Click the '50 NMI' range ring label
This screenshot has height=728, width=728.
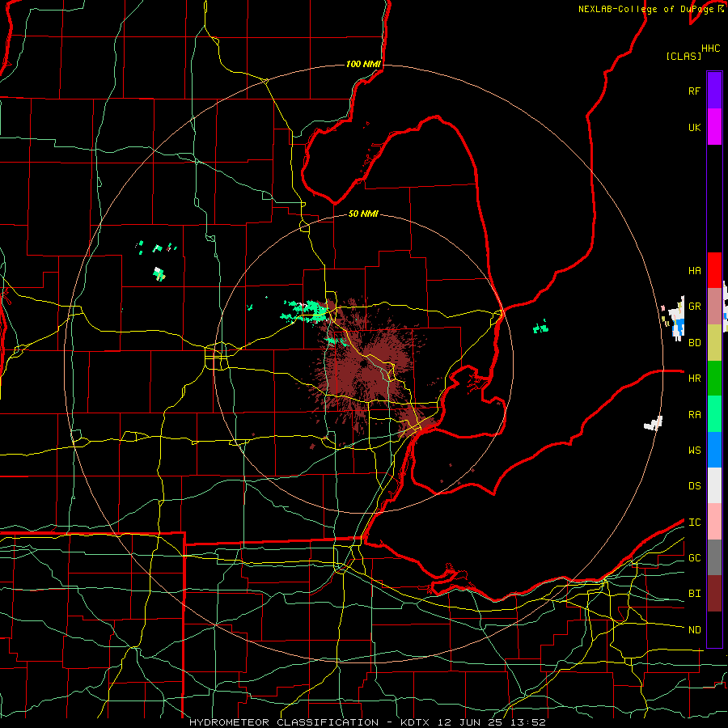[363, 214]
